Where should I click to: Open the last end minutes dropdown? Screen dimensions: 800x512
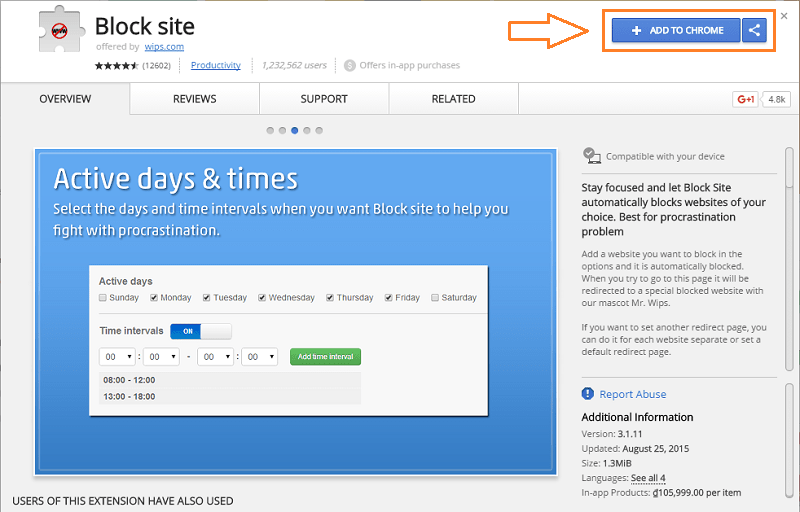[260, 357]
